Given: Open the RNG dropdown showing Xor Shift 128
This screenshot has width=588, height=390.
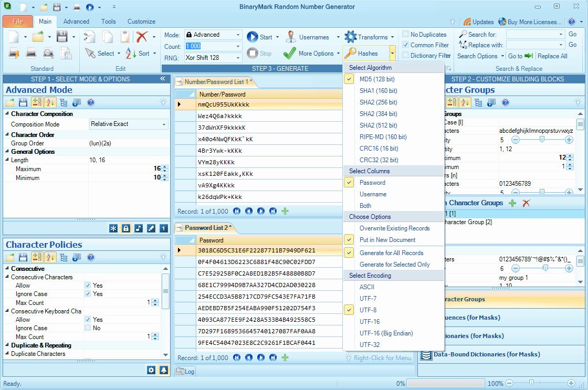Looking at the screenshot, I should (213, 57).
